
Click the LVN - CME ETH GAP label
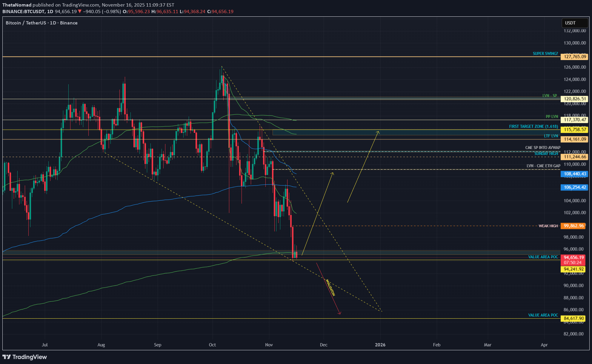pos(543,166)
